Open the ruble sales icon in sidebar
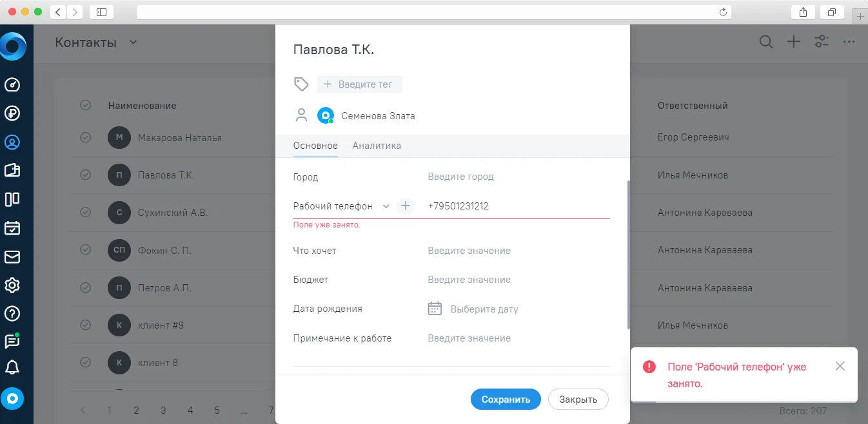The height and width of the screenshot is (424, 868). pyautogui.click(x=12, y=113)
